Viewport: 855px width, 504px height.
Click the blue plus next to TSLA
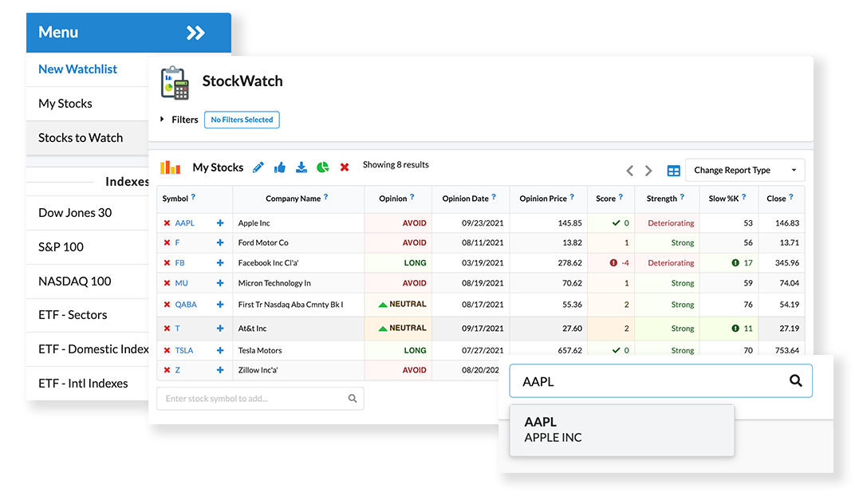coord(220,351)
